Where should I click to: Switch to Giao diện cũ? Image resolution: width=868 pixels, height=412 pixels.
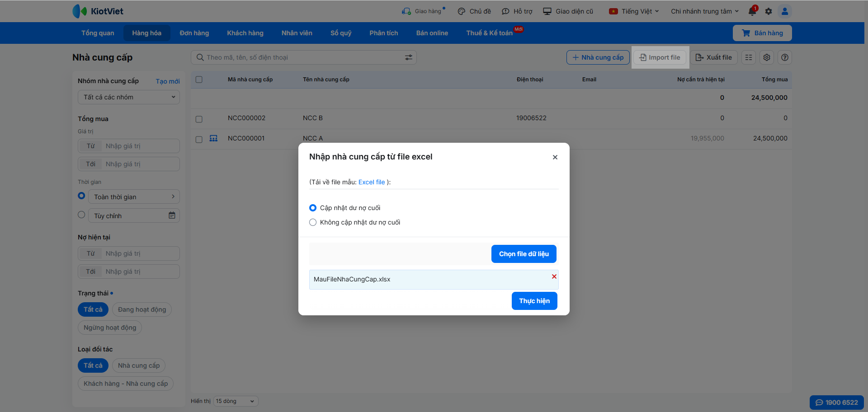coord(568,11)
